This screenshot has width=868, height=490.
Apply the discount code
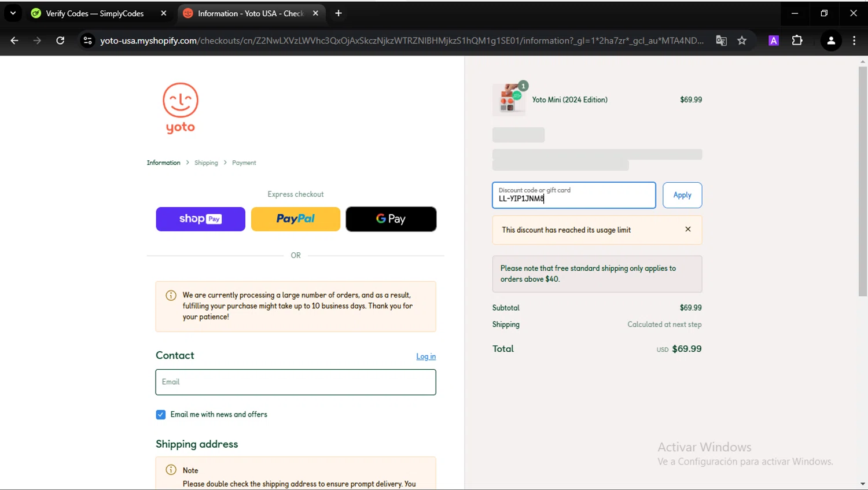682,196
